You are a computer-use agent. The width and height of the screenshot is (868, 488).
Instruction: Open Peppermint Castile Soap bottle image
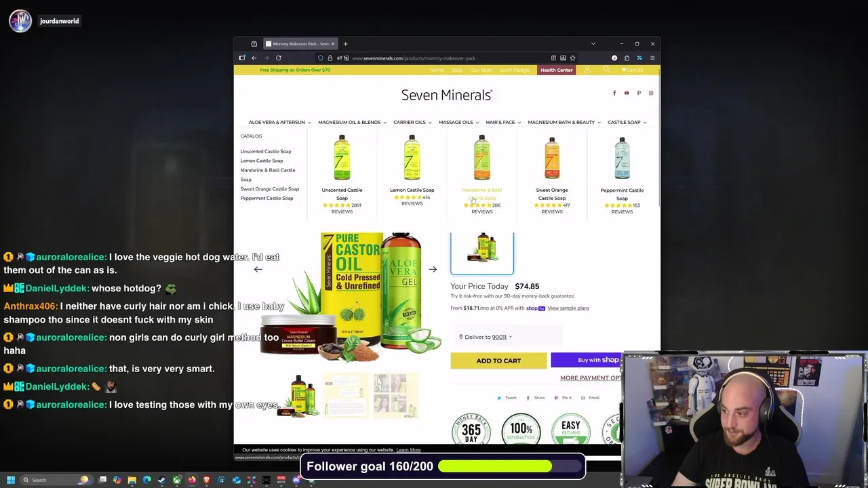[x=622, y=158]
